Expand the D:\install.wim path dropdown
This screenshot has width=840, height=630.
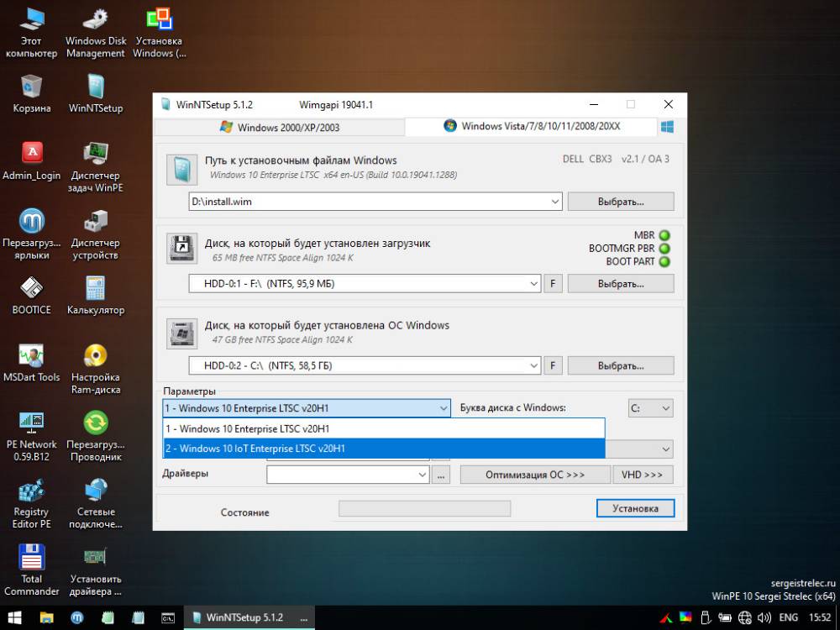point(555,202)
